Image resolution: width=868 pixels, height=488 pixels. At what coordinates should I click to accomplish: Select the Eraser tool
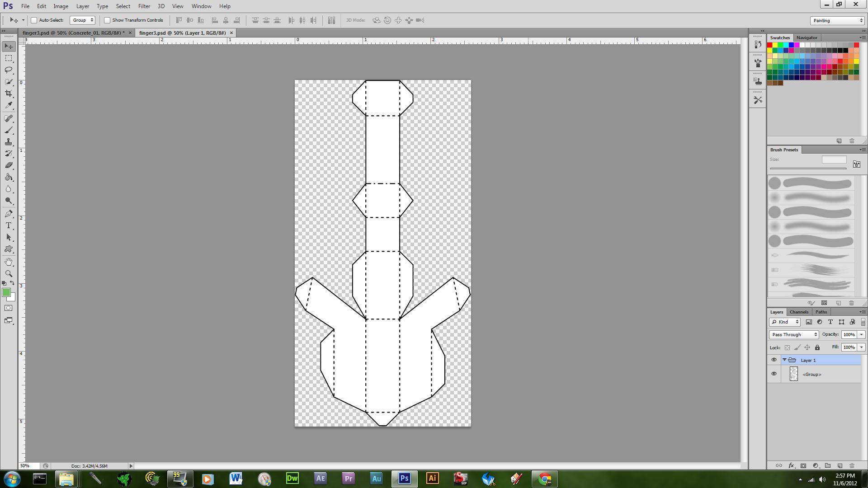pos(9,165)
